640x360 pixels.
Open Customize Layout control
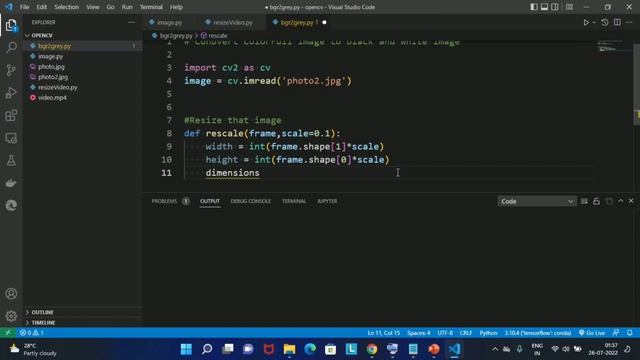point(569,7)
